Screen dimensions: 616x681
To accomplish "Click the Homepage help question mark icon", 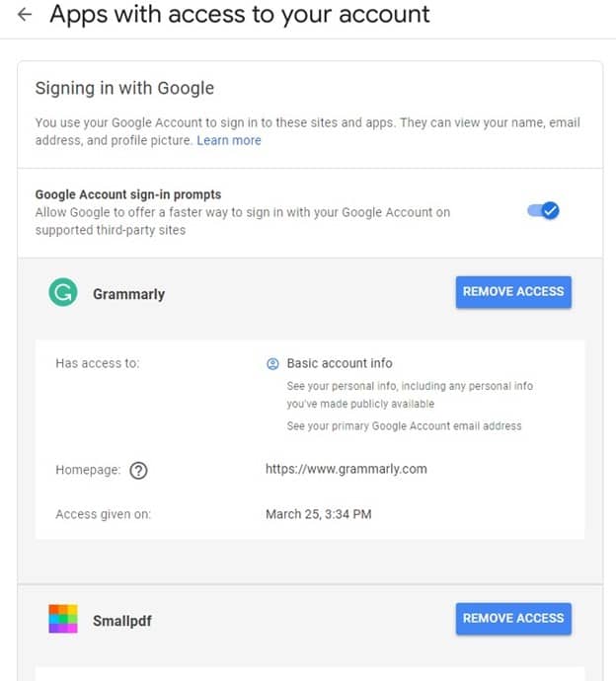I will [138, 471].
